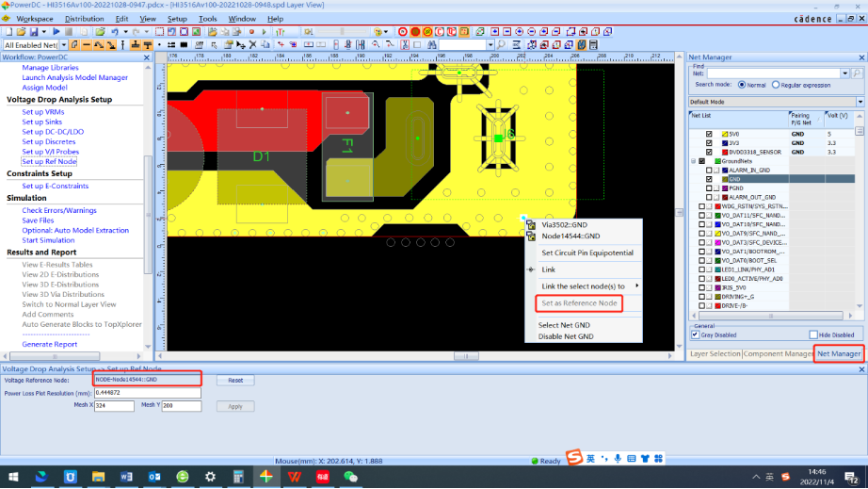The width and height of the screenshot is (868, 489).
Task: Click the zoom out minus square icon
Action: [x=507, y=32]
